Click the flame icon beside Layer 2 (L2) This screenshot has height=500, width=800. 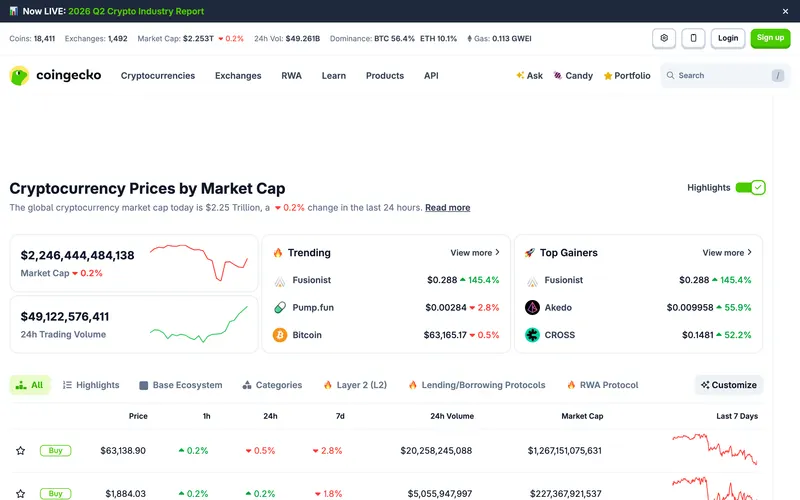[x=328, y=385]
